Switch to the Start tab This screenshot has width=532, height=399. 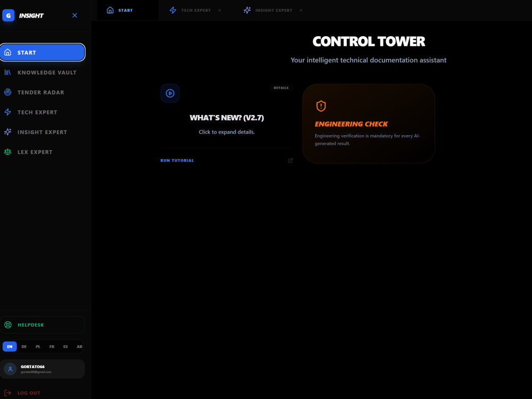point(128,10)
